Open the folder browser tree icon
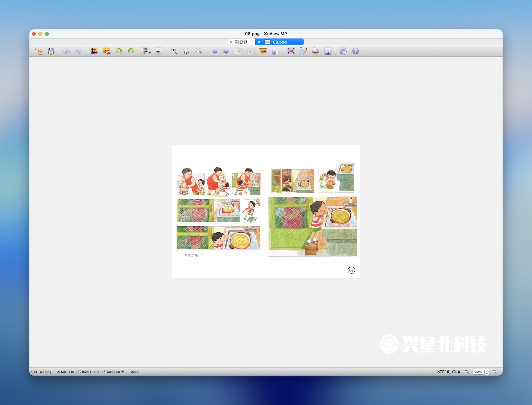 (39, 51)
